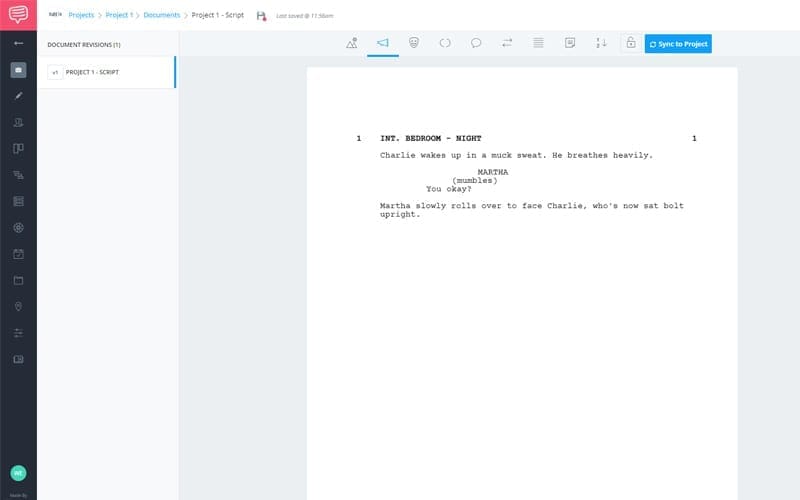Go to Project 1 breadcrumb link
800x500 pixels.
point(118,15)
